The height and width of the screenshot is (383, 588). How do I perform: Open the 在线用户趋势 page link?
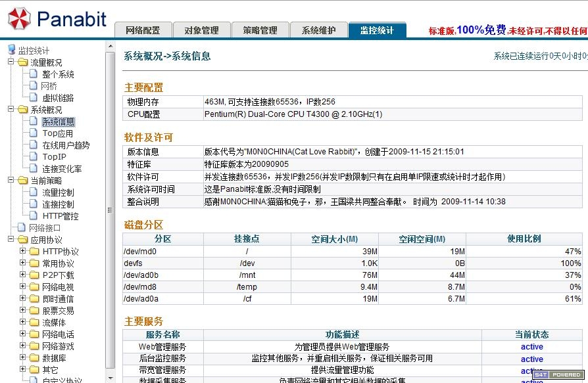click(66, 145)
